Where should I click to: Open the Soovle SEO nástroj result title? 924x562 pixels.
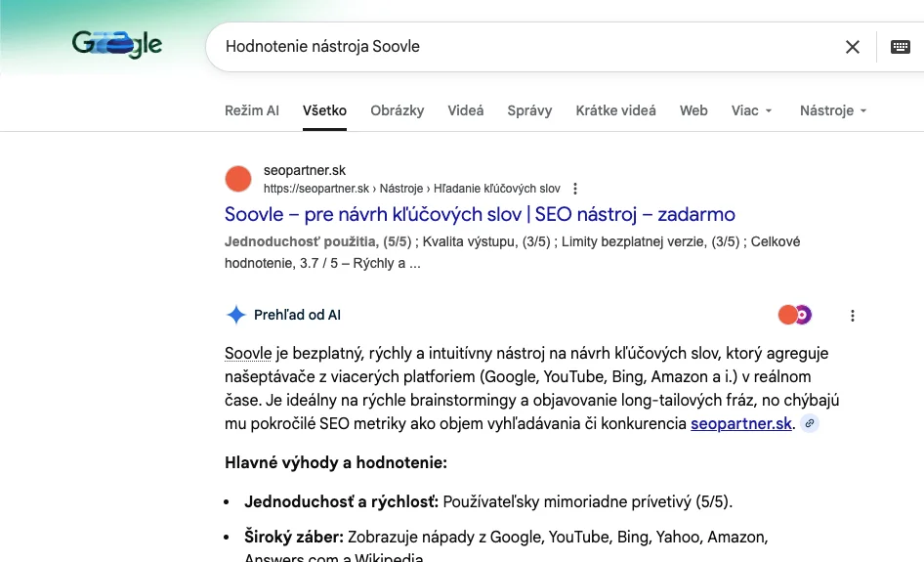coord(480,214)
